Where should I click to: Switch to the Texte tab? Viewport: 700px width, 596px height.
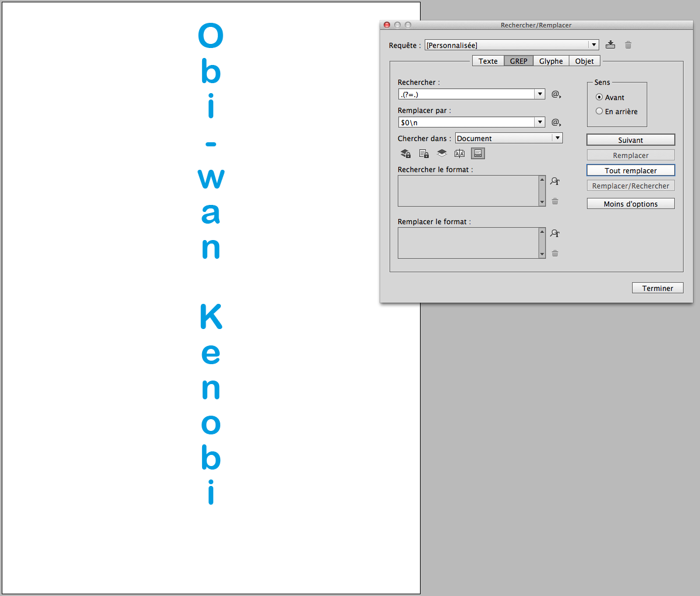pos(488,61)
